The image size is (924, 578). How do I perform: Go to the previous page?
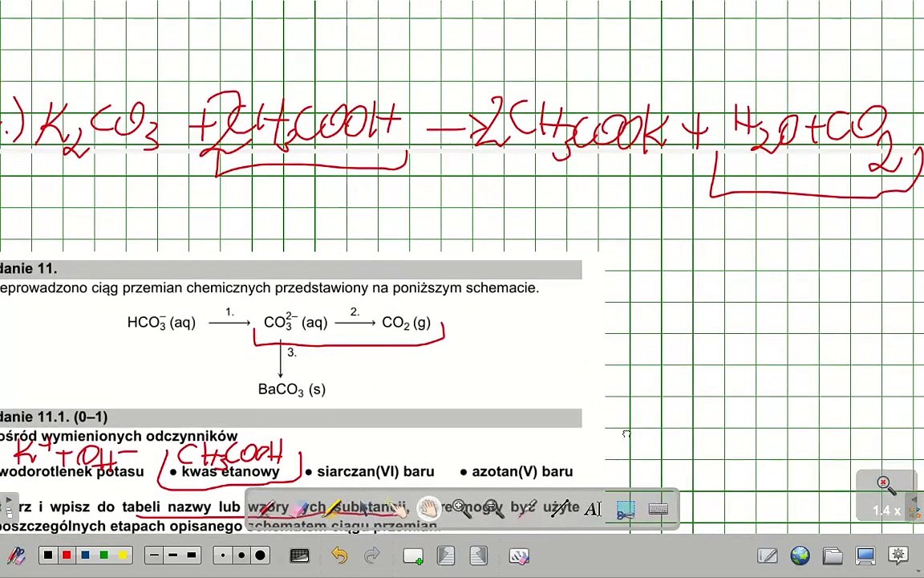[445, 555]
